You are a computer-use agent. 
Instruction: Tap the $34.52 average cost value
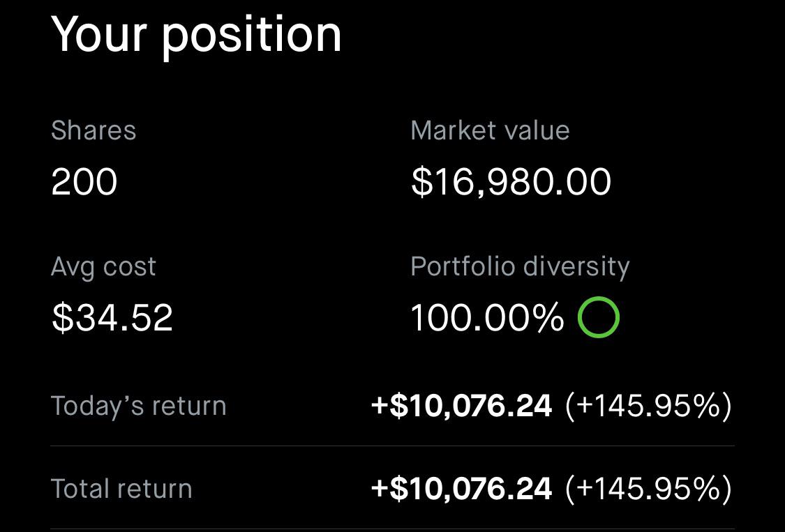coord(112,318)
